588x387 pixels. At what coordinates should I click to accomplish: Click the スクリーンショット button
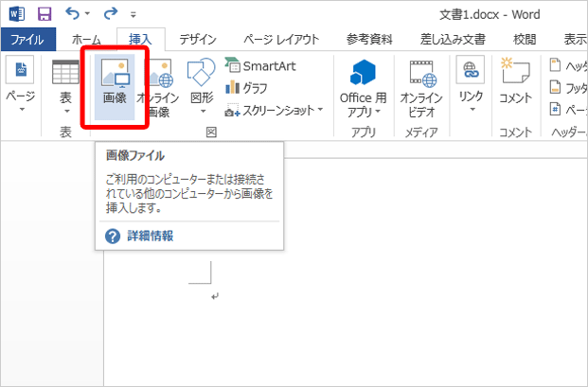[270, 111]
